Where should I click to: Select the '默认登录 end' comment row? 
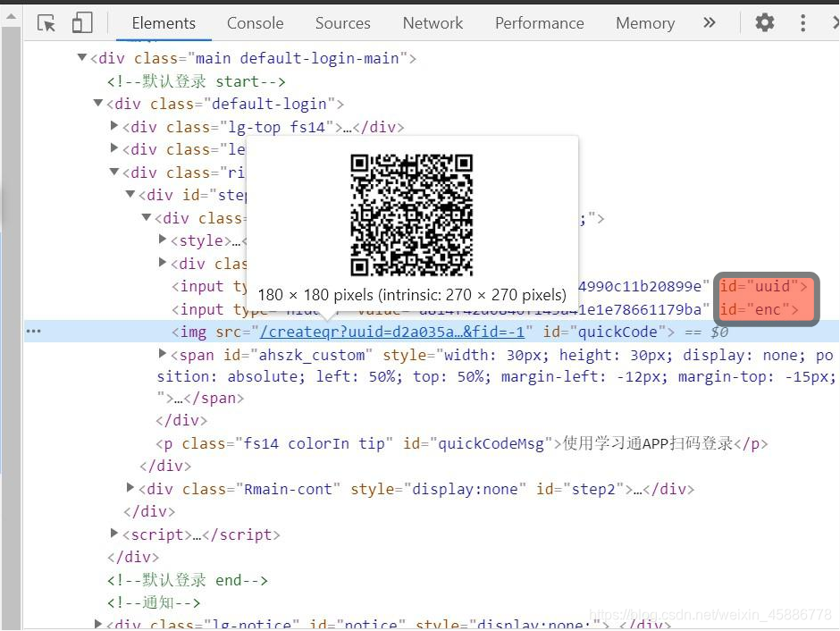pyautogui.click(x=188, y=580)
